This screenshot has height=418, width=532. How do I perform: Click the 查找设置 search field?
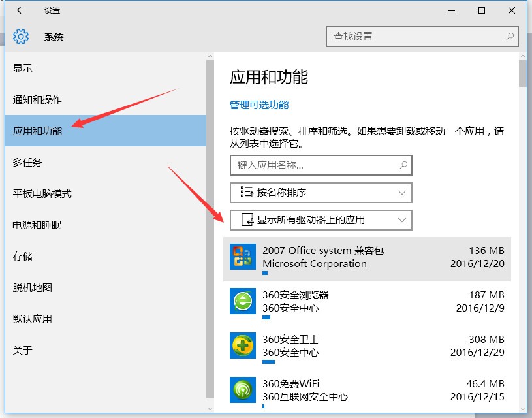[422, 37]
